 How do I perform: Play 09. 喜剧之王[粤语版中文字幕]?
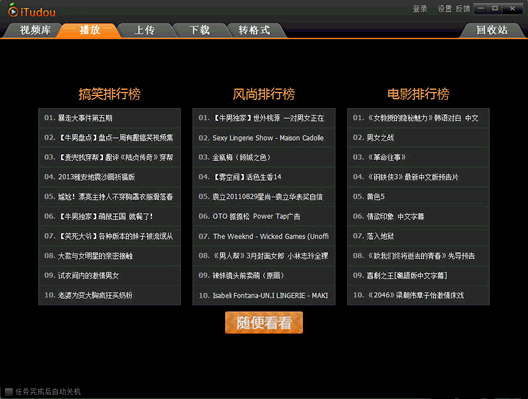click(418, 275)
